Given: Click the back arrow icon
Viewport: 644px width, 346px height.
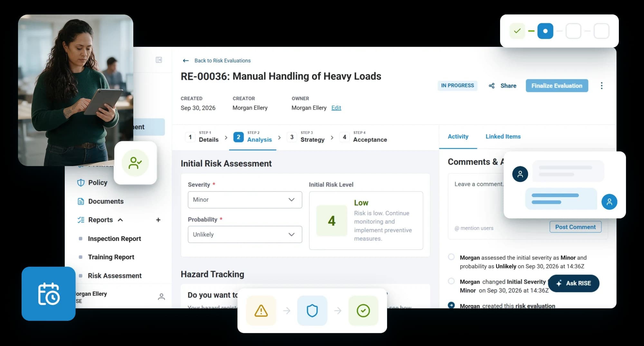Looking at the screenshot, I should click(x=186, y=61).
